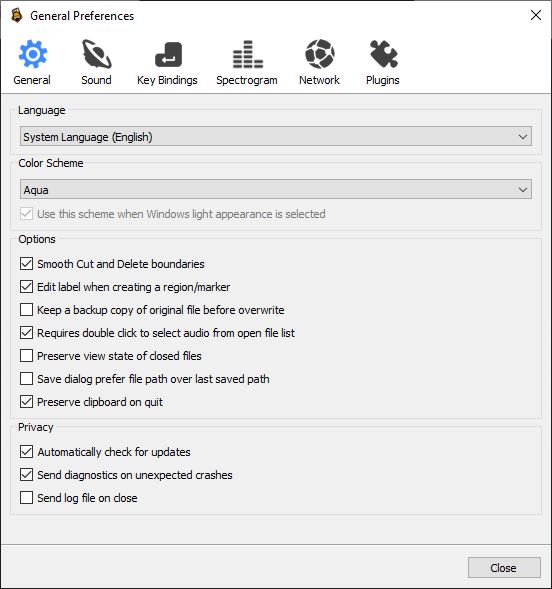Toggle Preserve view state of closed files
Image resolution: width=552 pixels, height=589 pixels.
click(26, 356)
